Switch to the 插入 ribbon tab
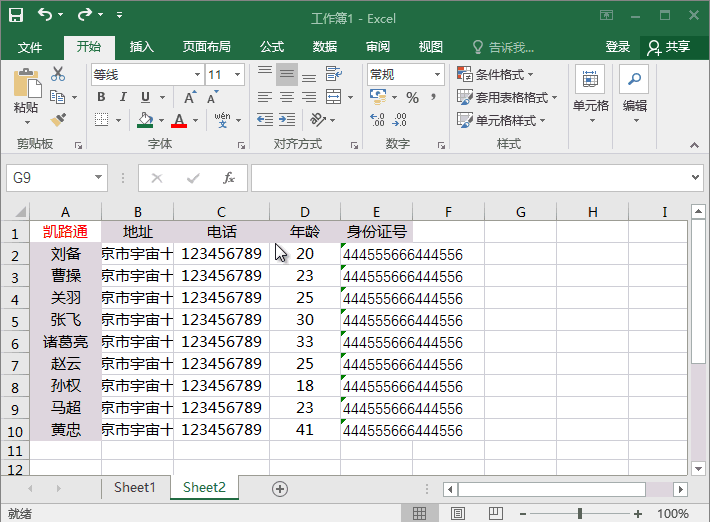Image resolution: width=710 pixels, height=522 pixels. coord(142,47)
